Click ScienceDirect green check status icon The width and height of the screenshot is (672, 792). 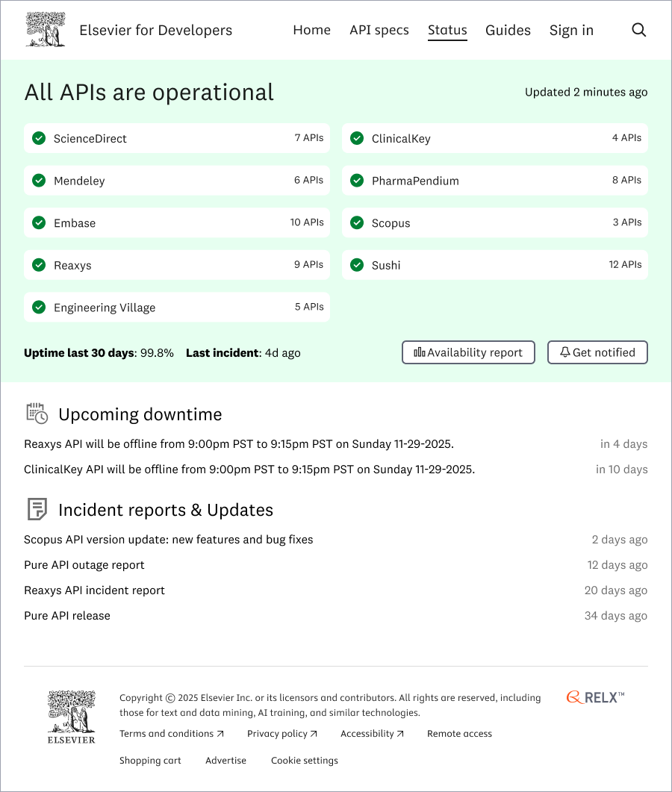coord(39,138)
